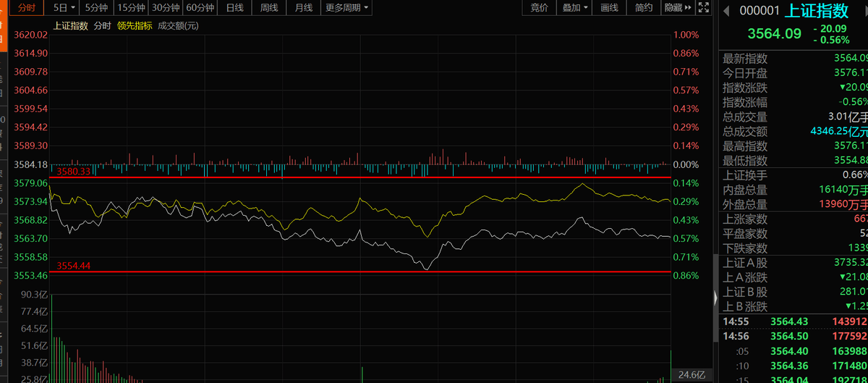
Task: Open the 叠加 overlay dropdown
Action: point(575,8)
